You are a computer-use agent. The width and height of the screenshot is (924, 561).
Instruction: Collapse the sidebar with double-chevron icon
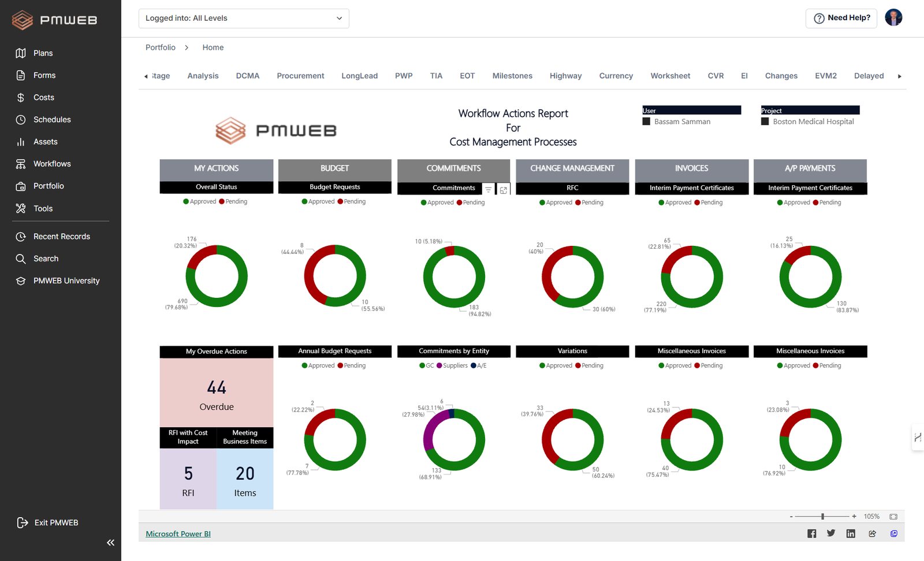coord(110,543)
